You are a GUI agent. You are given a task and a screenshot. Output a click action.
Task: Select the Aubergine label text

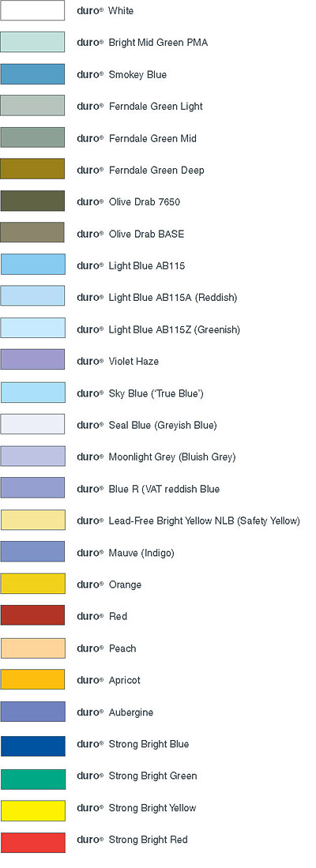(130, 712)
